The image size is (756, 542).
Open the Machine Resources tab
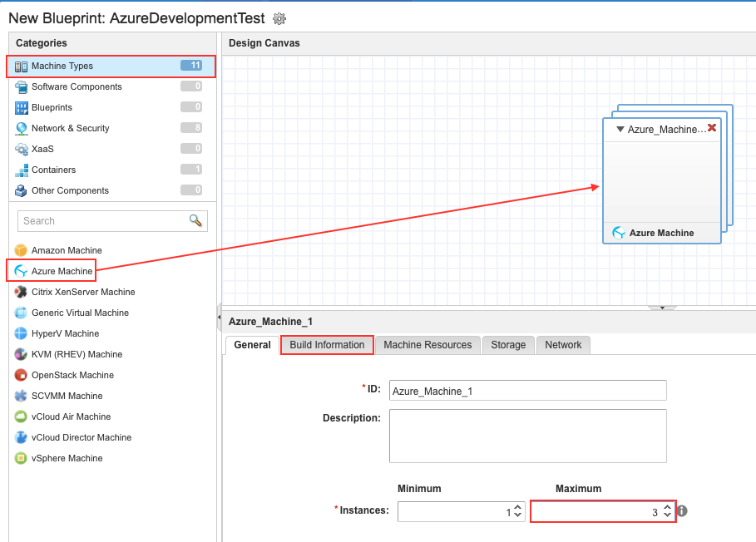tap(427, 345)
